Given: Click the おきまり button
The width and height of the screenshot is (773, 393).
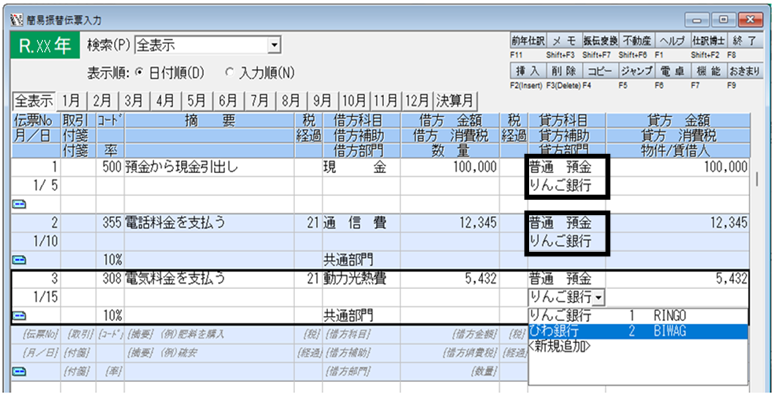Looking at the screenshot, I should 744,71.
